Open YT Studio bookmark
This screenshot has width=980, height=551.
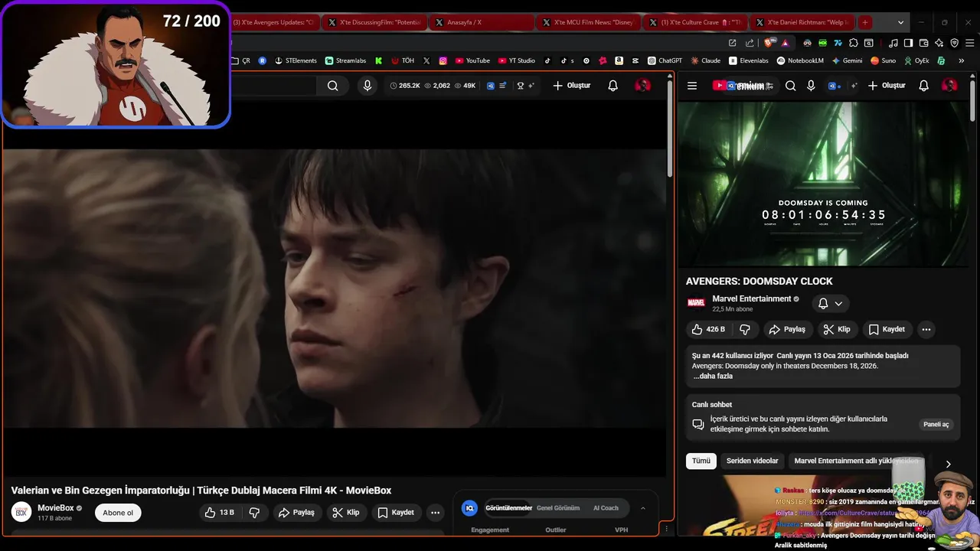point(517,60)
